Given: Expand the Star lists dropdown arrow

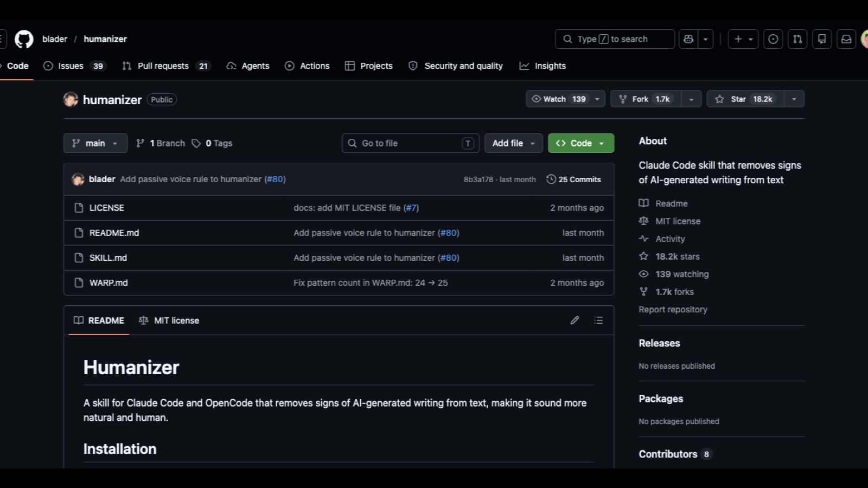Looking at the screenshot, I should [x=794, y=99].
